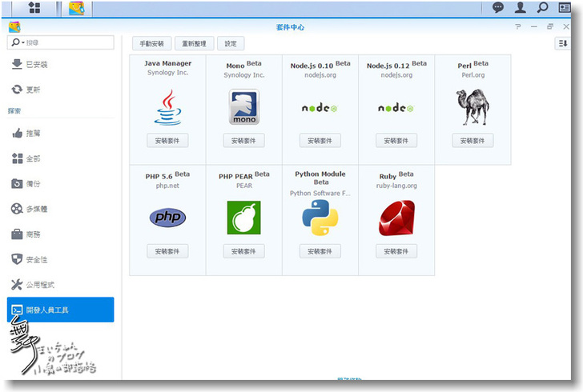Install the Node.js 0.12 package
The height and width of the screenshot is (392, 583).
point(396,141)
